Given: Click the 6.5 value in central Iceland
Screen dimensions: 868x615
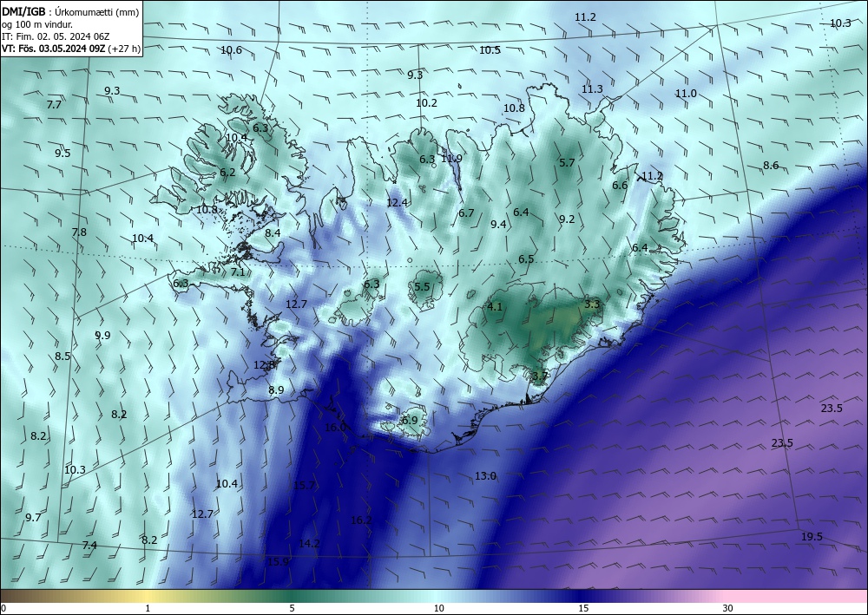Looking at the screenshot, I should (x=526, y=258).
